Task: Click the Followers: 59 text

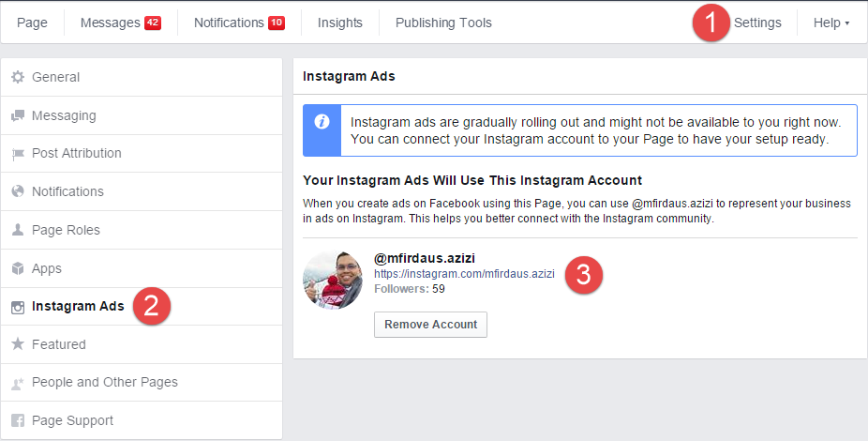Action: pyautogui.click(x=409, y=289)
